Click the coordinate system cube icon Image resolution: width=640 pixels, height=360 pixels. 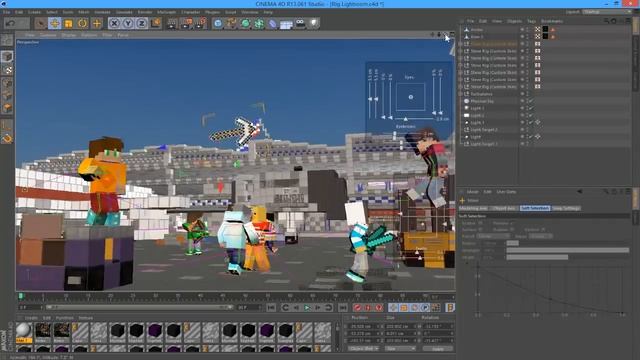pyautogui.click(x=156, y=23)
